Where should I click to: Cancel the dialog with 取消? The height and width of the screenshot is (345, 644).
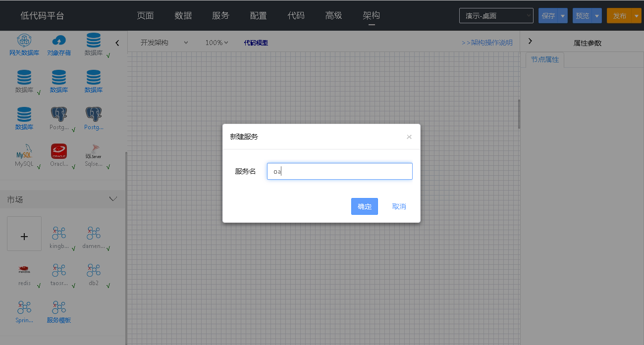coord(399,206)
